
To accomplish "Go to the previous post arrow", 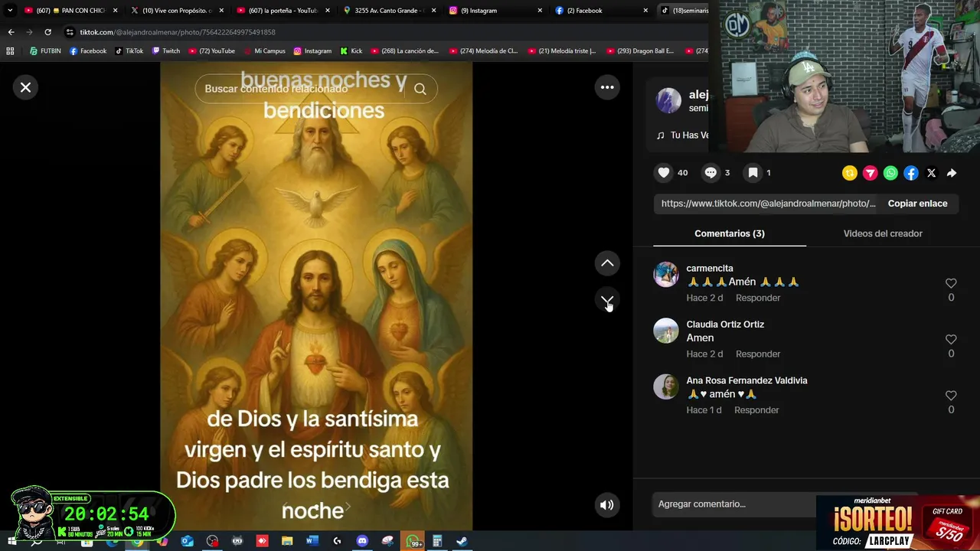I will pos(607,263).
